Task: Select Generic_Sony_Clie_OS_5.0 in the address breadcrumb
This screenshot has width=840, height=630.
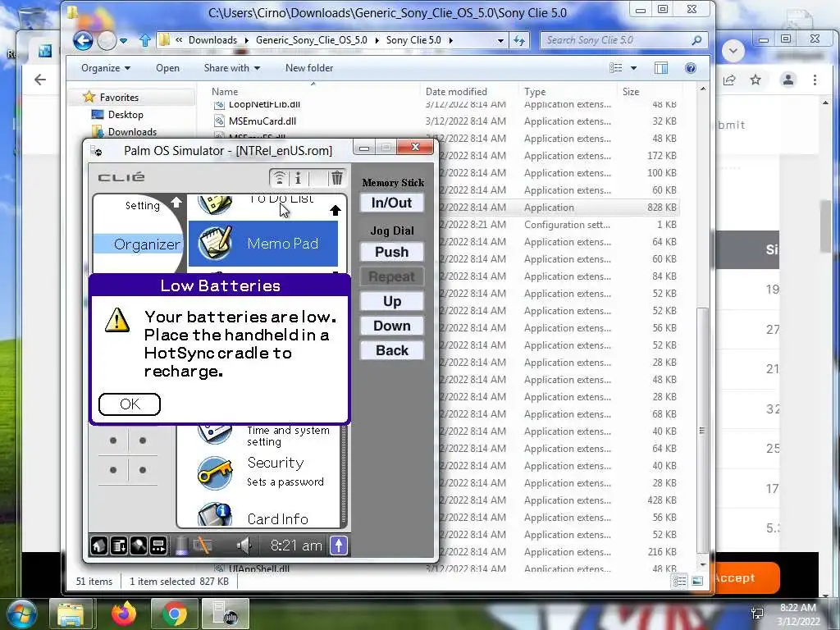Action: coord(311,40)
